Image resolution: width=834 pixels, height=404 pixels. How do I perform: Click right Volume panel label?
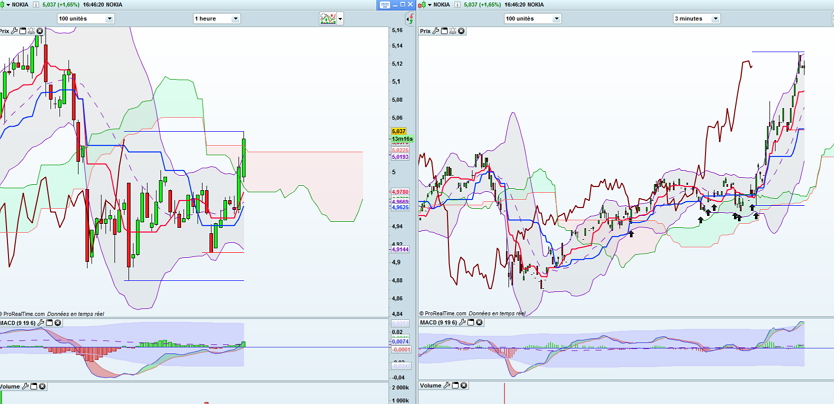click(431, 386)
